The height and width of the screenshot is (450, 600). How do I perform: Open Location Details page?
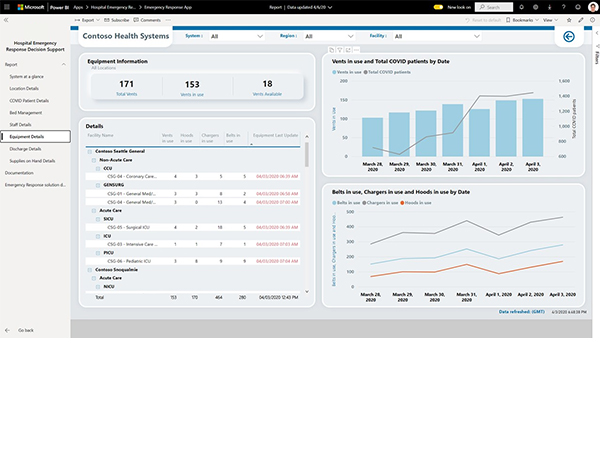click(24, 89)
